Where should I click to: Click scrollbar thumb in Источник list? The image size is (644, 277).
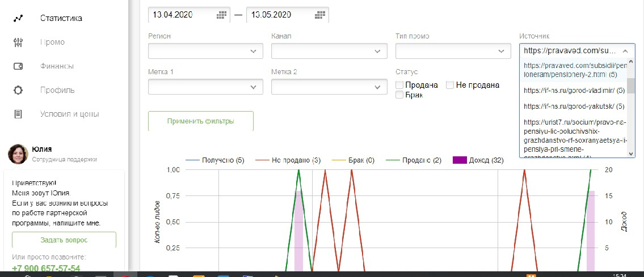pos(632,85)
